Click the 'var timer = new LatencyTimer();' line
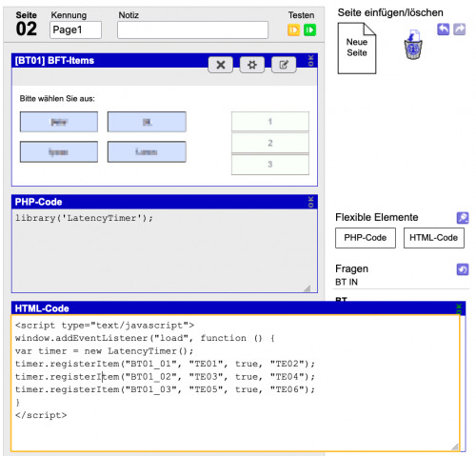 click(x=104, y=351)
